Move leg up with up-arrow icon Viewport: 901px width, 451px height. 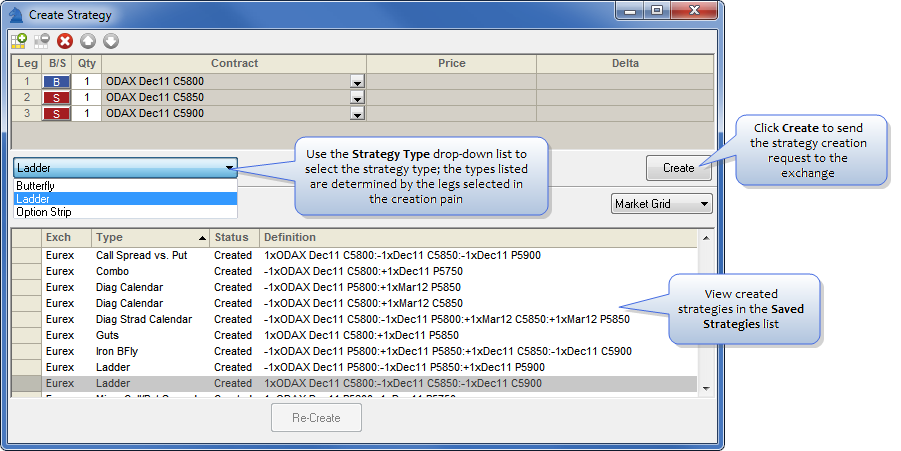88,41
